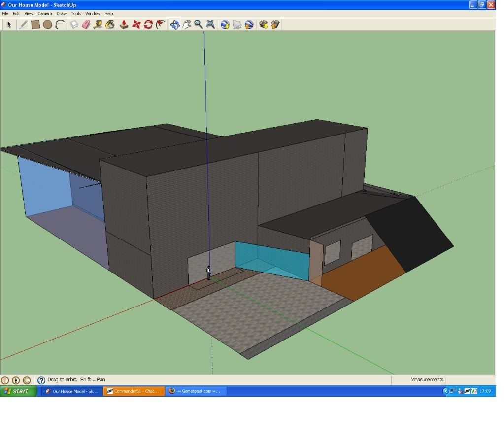
Task: Select the Paint Bucket tool
Action: tap(110, 25)
